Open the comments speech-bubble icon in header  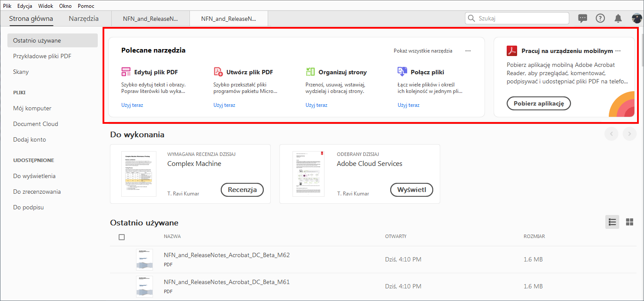(583, 18)
